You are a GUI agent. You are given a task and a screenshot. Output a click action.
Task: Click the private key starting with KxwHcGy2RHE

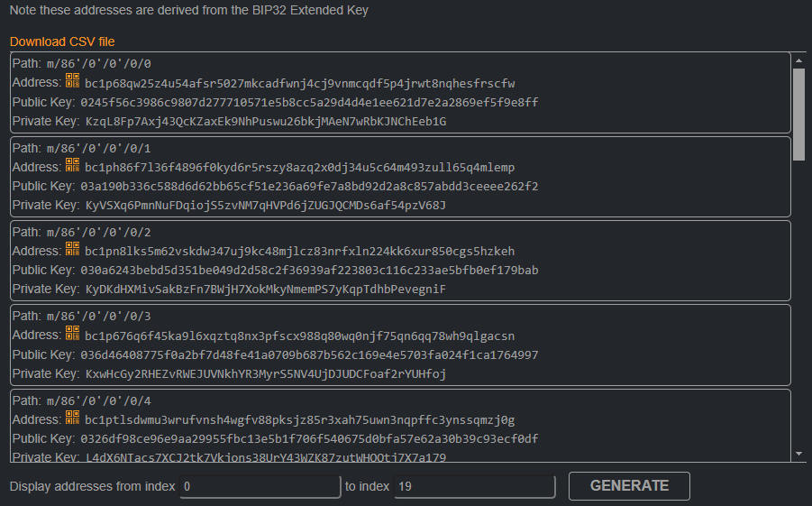[x=266, y=373]
